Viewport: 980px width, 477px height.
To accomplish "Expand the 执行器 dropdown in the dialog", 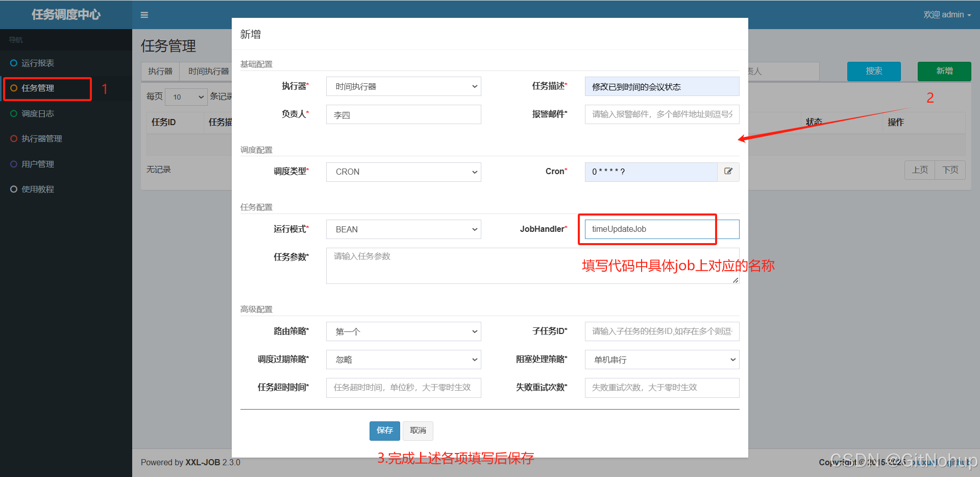I will pyautogui.click(x=403, y=86).
